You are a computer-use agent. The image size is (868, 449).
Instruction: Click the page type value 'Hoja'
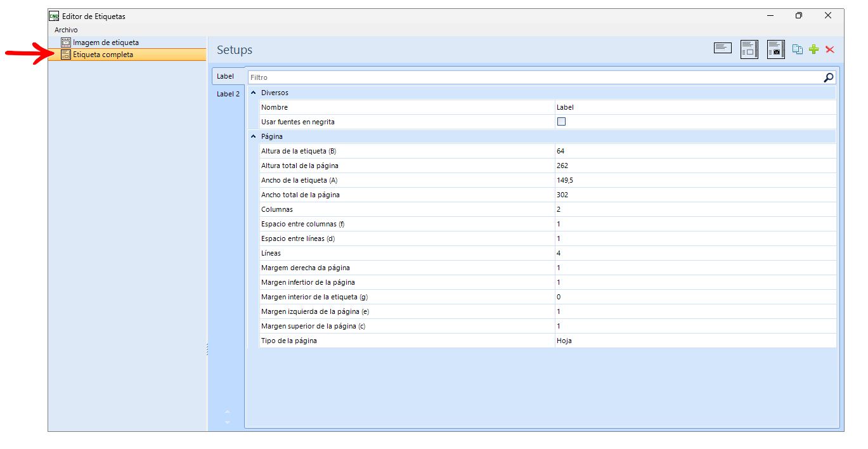point(564,341)
